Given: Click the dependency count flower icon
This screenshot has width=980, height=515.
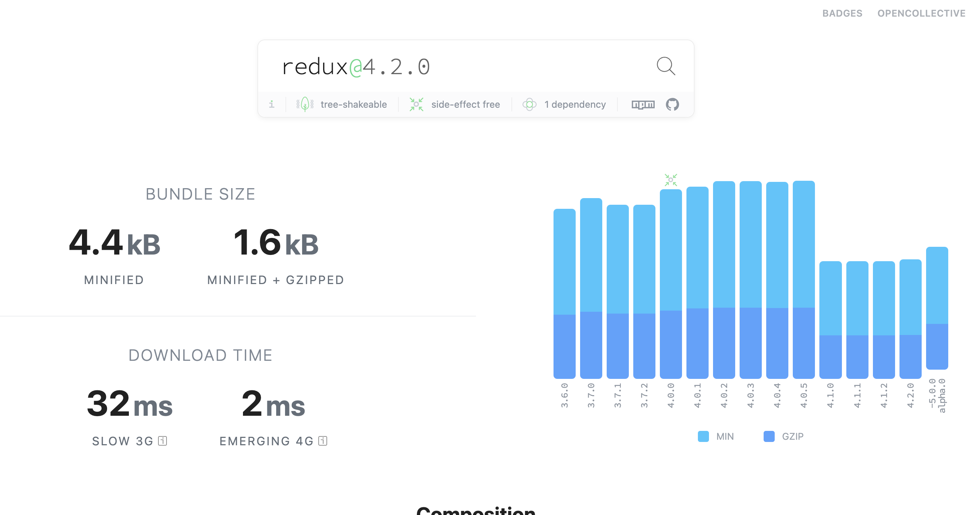Looking at the screenshot, I should (x=529, y=104).
